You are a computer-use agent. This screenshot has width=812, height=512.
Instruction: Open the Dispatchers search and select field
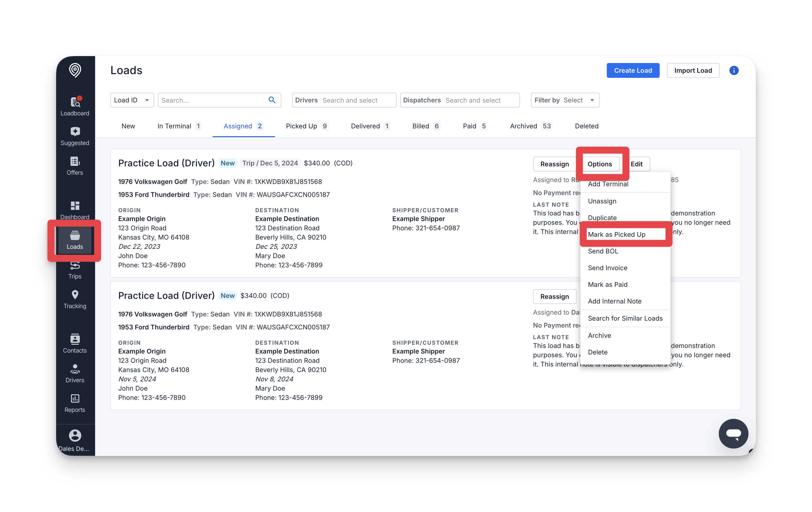460,100
